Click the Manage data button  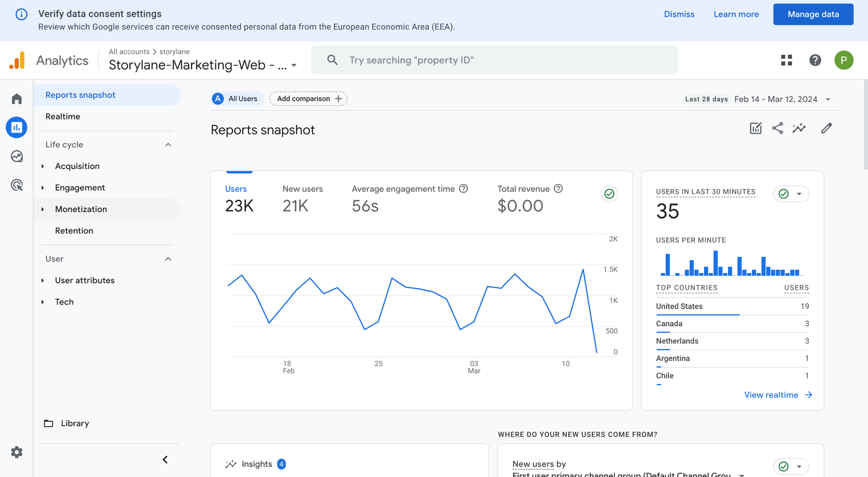[x=813, y=14]
